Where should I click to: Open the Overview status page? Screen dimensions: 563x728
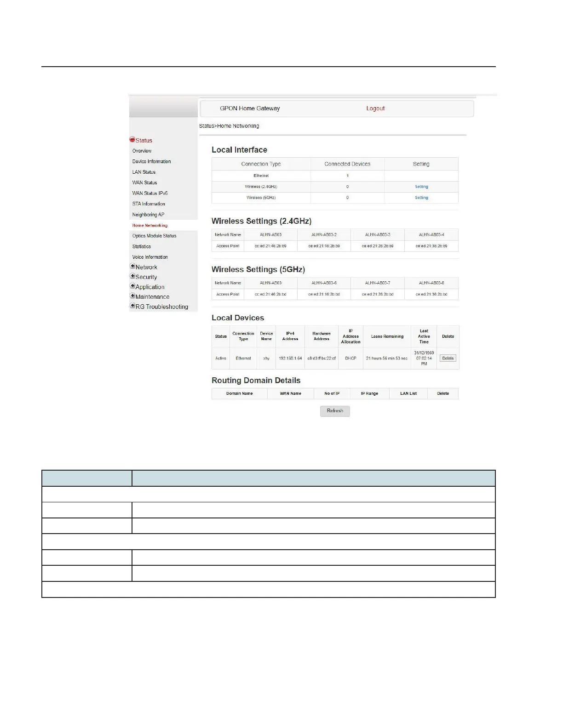point(142,151)
